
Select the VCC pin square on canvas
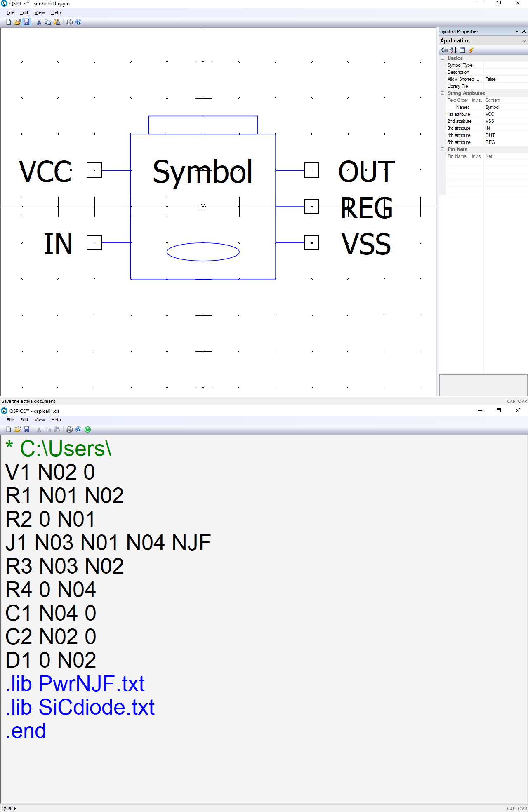pyautogui.click(x=94, y=170)
